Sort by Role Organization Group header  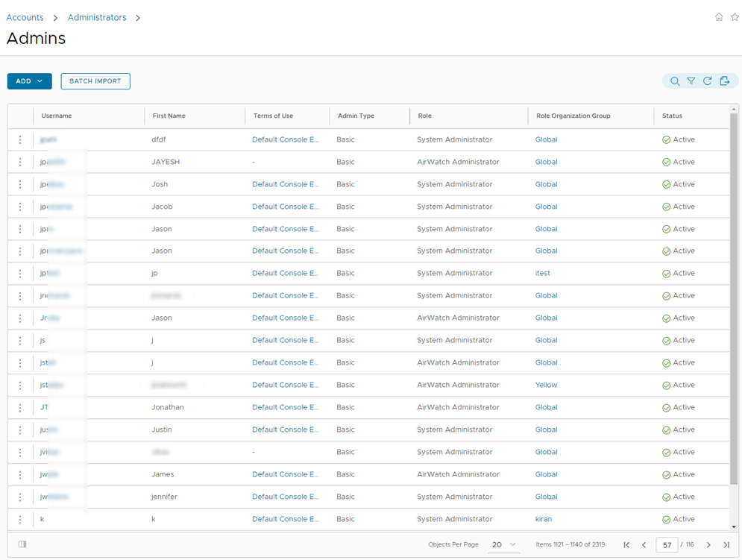tap(573, 116)
